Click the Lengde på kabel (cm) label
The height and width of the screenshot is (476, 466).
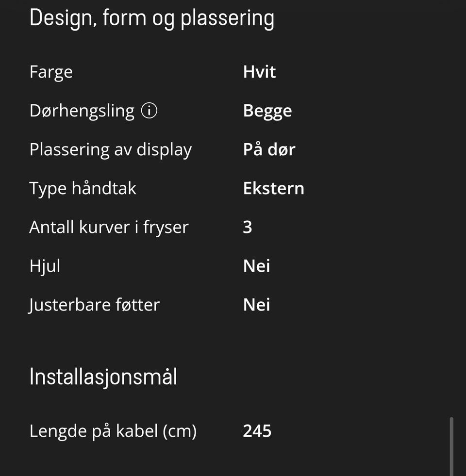pos(113,432)
